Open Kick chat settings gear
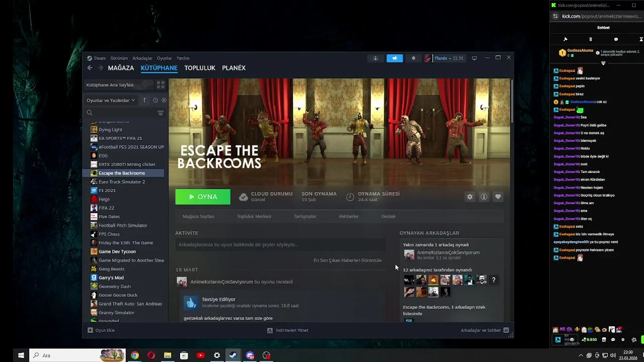The image size is (644, 362). (x=623, y=340)
